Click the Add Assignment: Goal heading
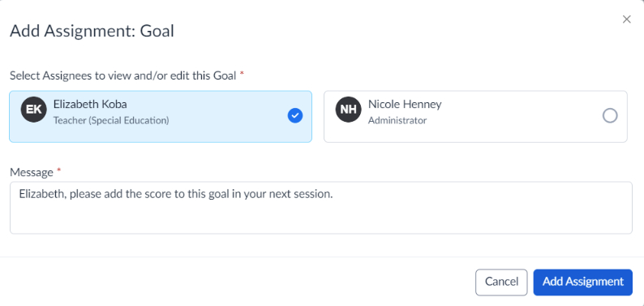This screenshot has height=306, width=644. [92, 31]
